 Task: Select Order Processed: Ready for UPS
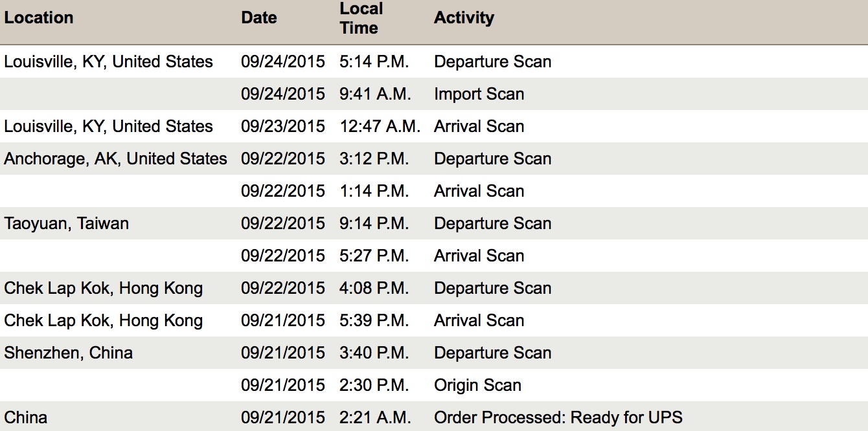point(558,417)
